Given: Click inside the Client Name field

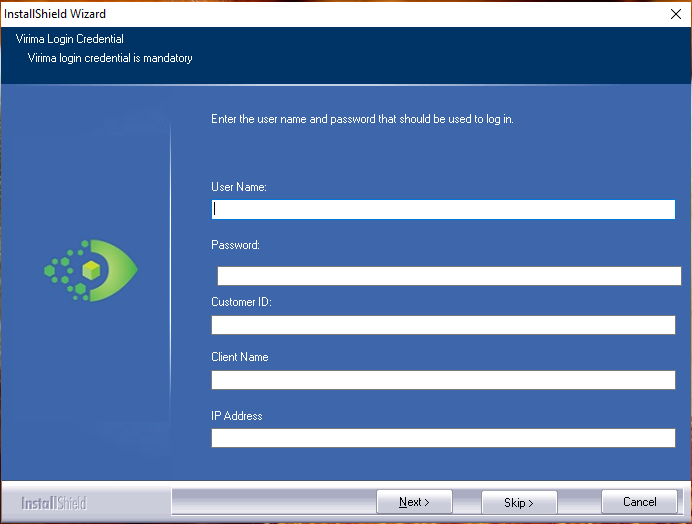Looking at the screenshot, I should click(x=443, y=380).
